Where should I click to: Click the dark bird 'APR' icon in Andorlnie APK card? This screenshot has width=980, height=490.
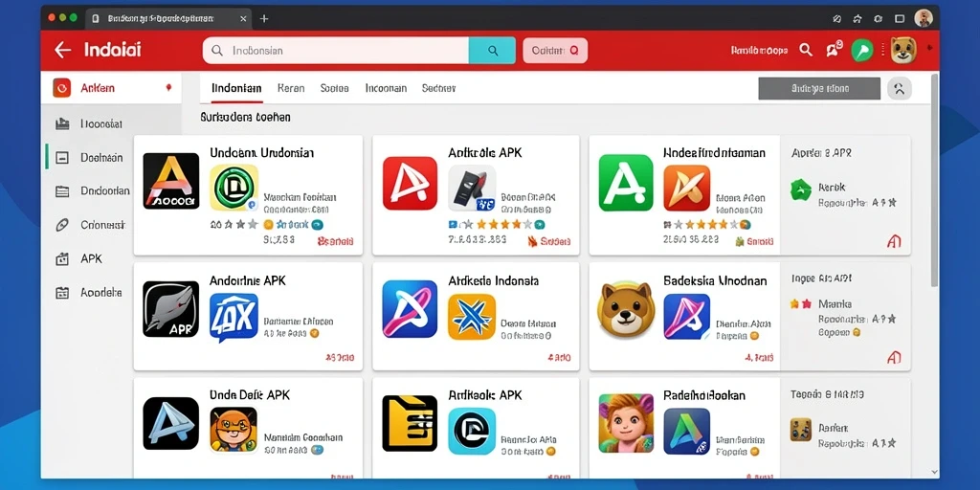click(170, 309)
